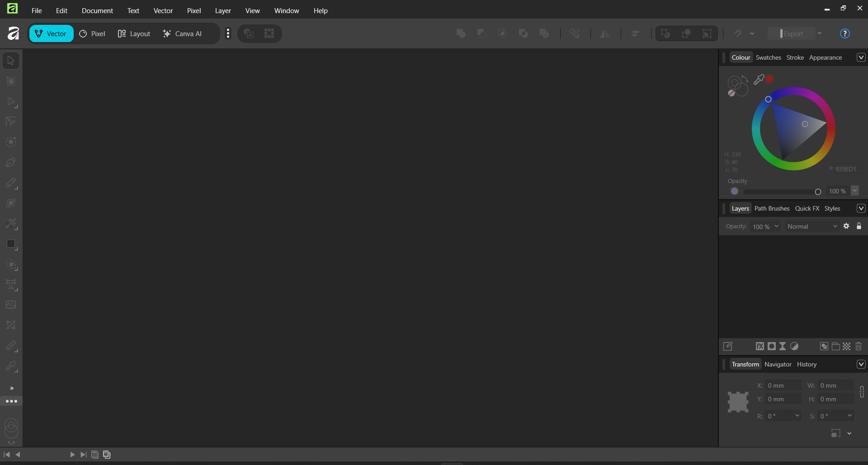The height and width of the screenshot is (465, 868).
Task: Select the Rectangle shape tool
Action: pyautogui.click(x=11, y=244)
